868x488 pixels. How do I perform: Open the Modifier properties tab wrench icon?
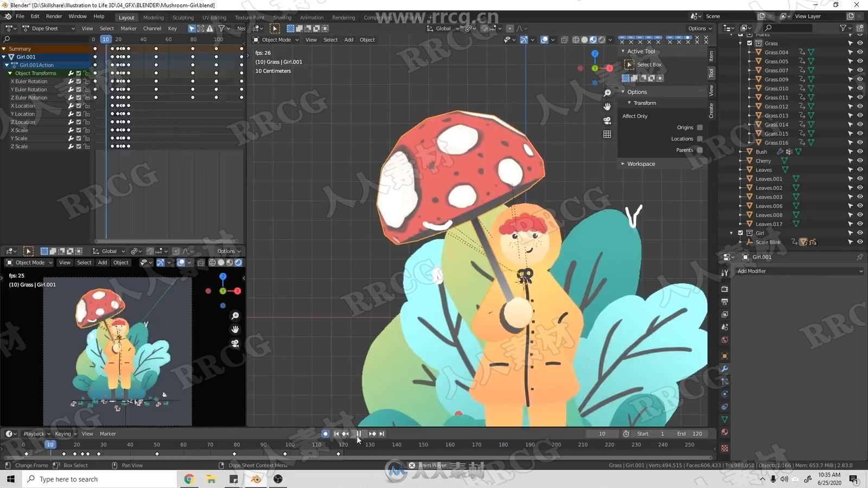tap(724, 369)
